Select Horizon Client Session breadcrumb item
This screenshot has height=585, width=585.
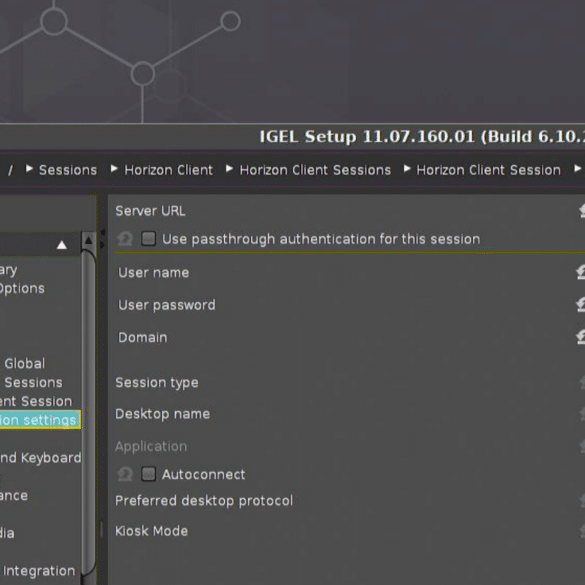pyautogui.click(x=488, y=170)
